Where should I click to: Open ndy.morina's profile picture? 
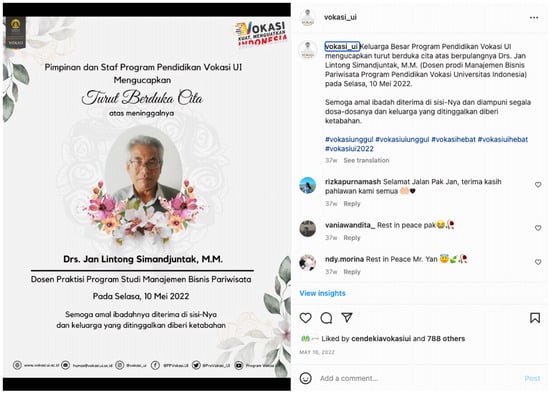click(x=308, y=263)
